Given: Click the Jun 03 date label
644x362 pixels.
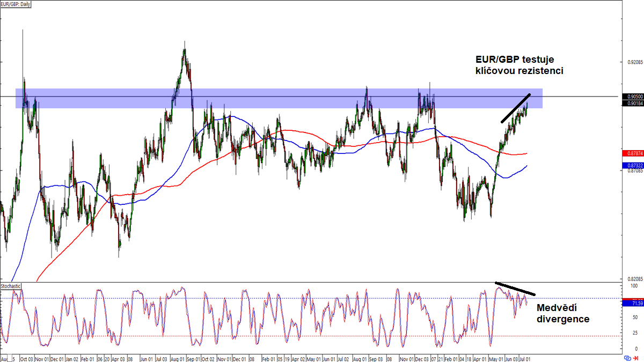Looking at the screenshot, I should 511,358.
